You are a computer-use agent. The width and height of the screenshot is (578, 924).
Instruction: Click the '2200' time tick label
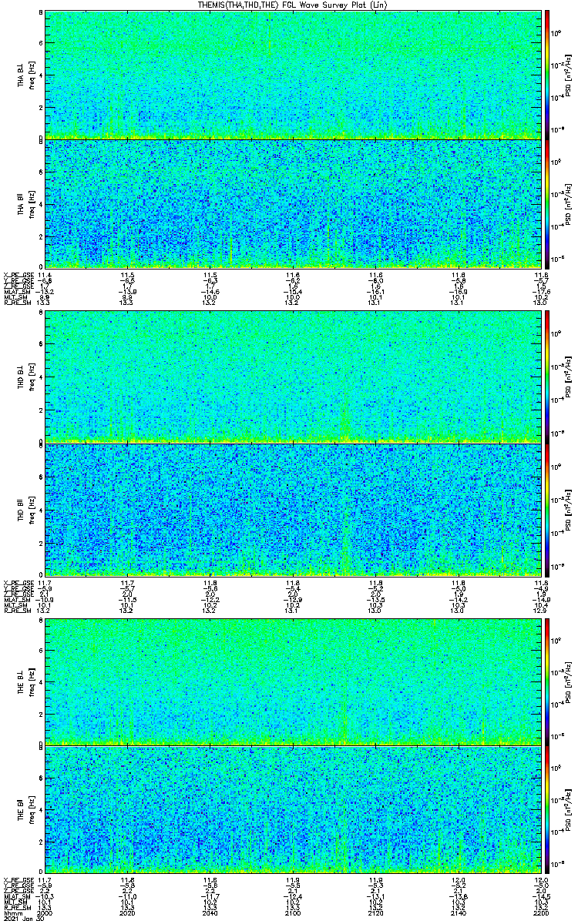[x=540, y=912]
